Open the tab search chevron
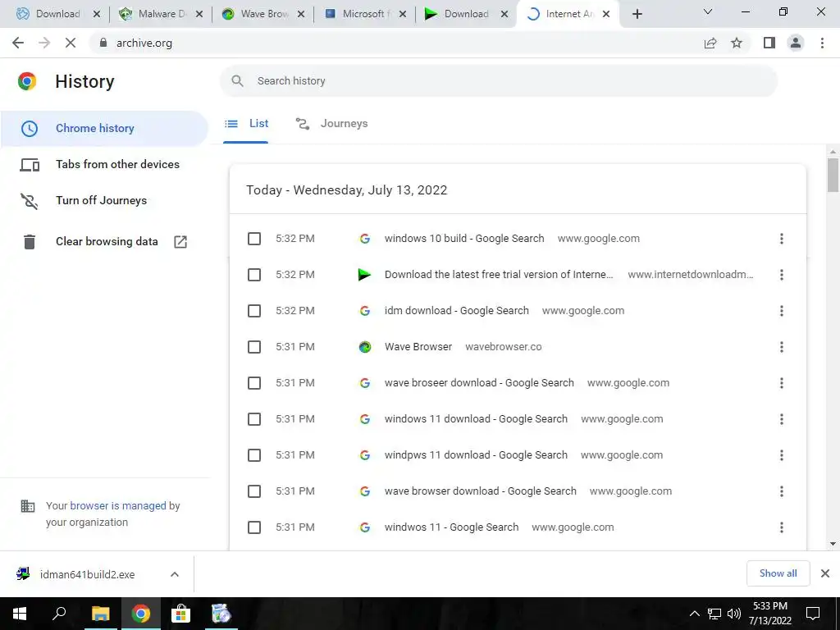This screenshot has height=630, width=840. (x=708, y=11)
